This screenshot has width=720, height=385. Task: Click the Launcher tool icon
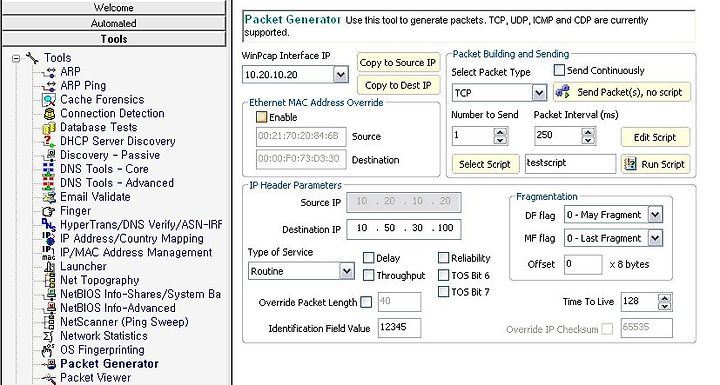pyautogui.click(x=49, y=267)
